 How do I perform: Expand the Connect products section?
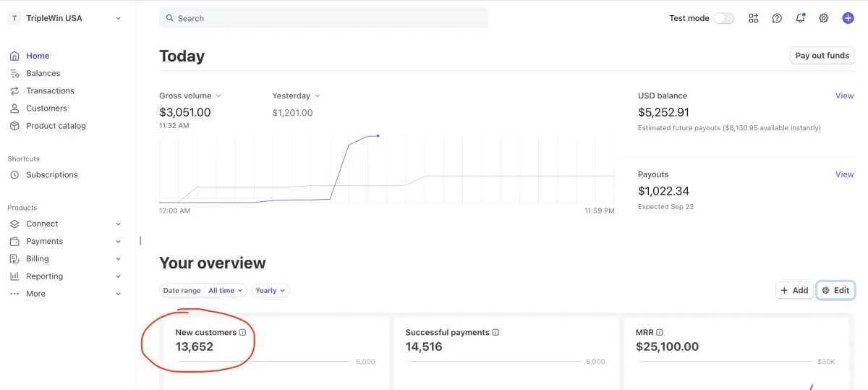118,224
